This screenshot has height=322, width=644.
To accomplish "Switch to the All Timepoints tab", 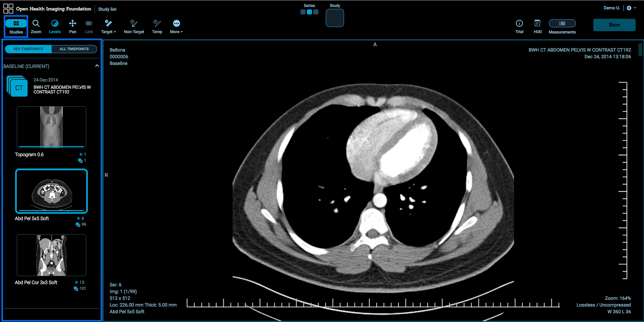I will click(x=74, y=49).
